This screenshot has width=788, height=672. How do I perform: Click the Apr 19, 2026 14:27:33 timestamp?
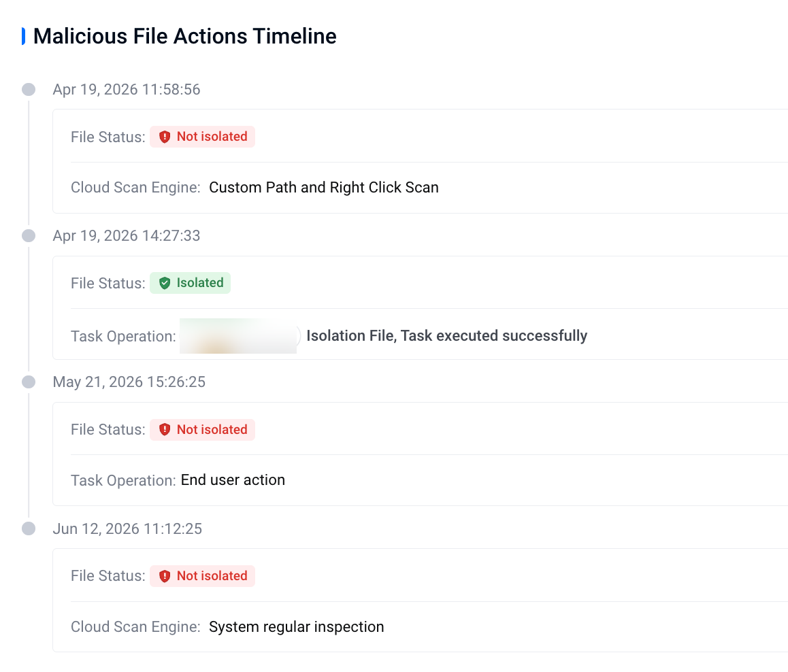pos(127,235)
